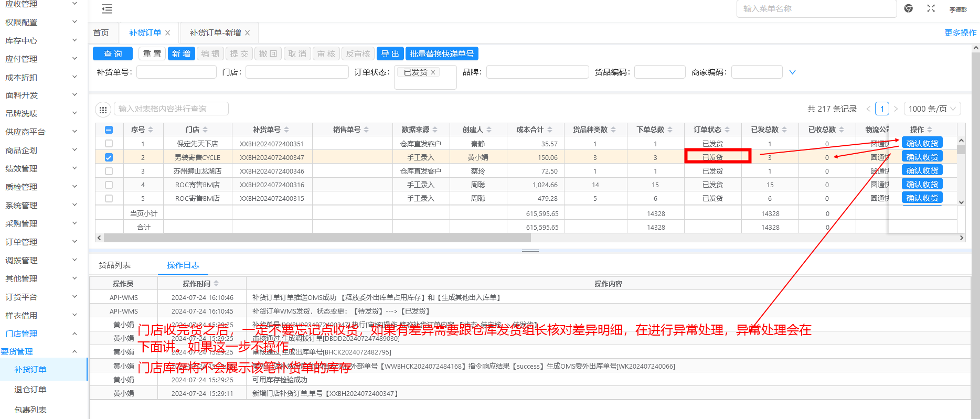Open the 1000 条/页 page size dropdown
Viewport: 980px width, 419px height.
(x=932, y=109)
